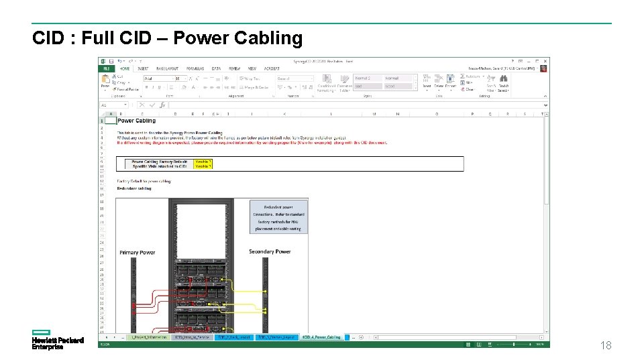This screenshot has width=644, height=362.
Task: Switch to the REVIEW ribbon tab
Action: [235, 68]
